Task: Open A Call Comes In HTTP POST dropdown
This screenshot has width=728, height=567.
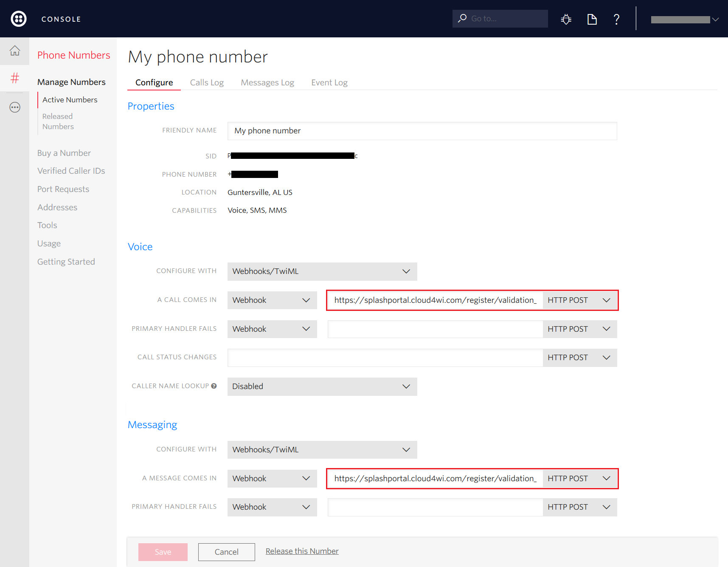Action: 579,300
